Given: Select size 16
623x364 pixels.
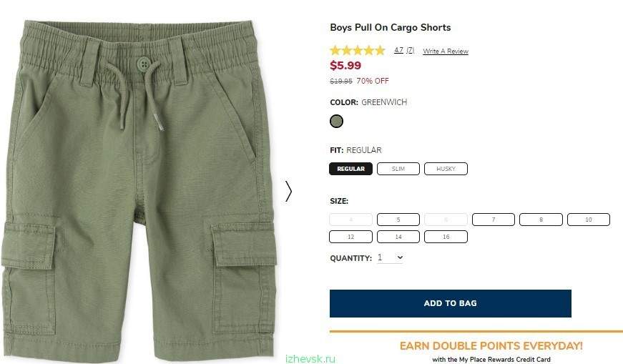Looking at the screenshot, I should 446,237.
